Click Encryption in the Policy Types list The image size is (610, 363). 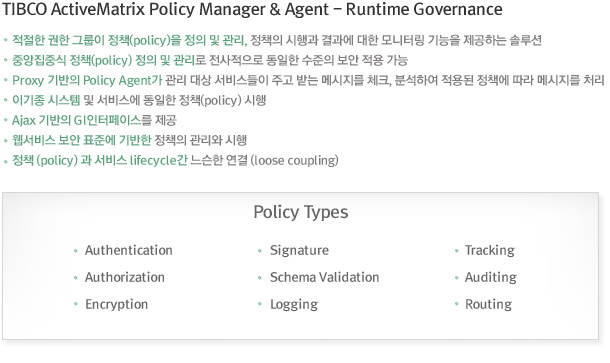click(x=117, y=304)
